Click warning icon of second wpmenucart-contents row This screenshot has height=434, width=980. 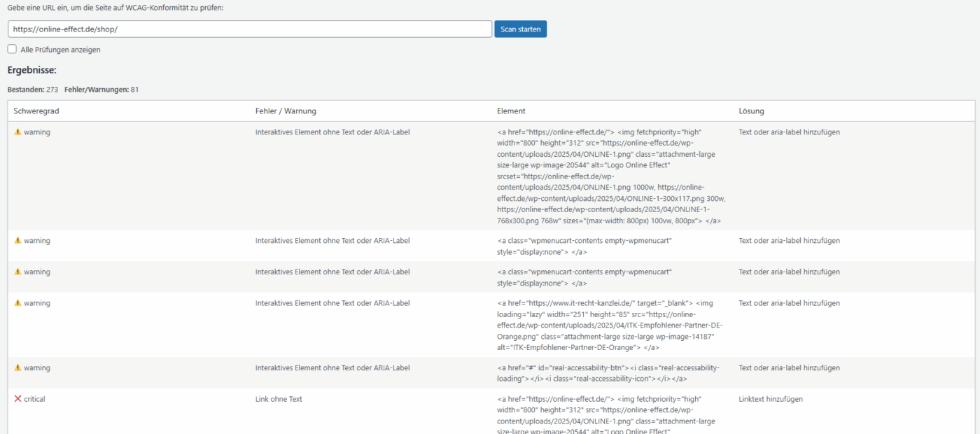(17, 272)
